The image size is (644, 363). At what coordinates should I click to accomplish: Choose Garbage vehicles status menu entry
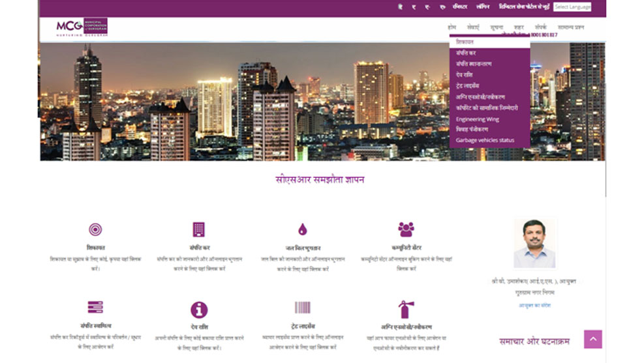[x=485, y=140]
